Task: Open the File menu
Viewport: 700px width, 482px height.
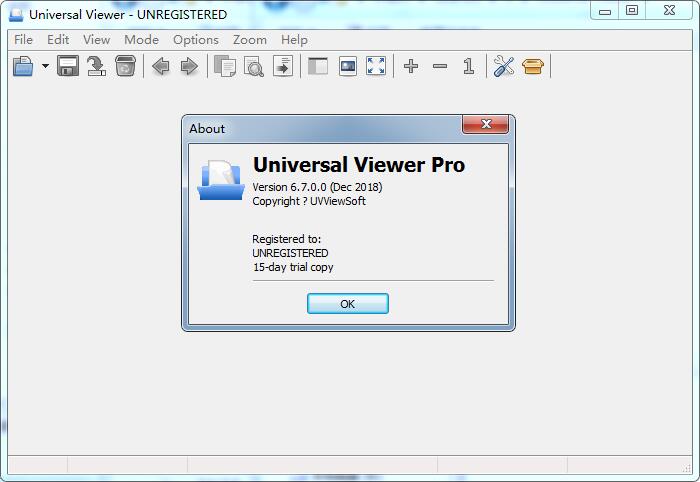Action: [23, 40]
